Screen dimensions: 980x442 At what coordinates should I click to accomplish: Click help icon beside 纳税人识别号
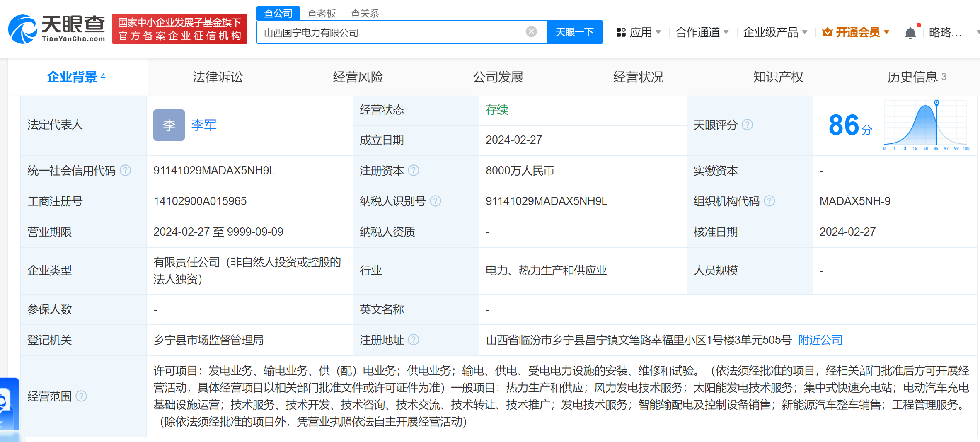point(436,201)
